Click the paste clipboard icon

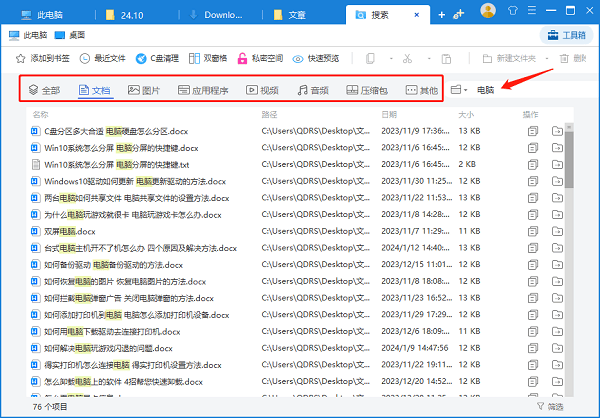pyautogui.click(x=446, y=59)
